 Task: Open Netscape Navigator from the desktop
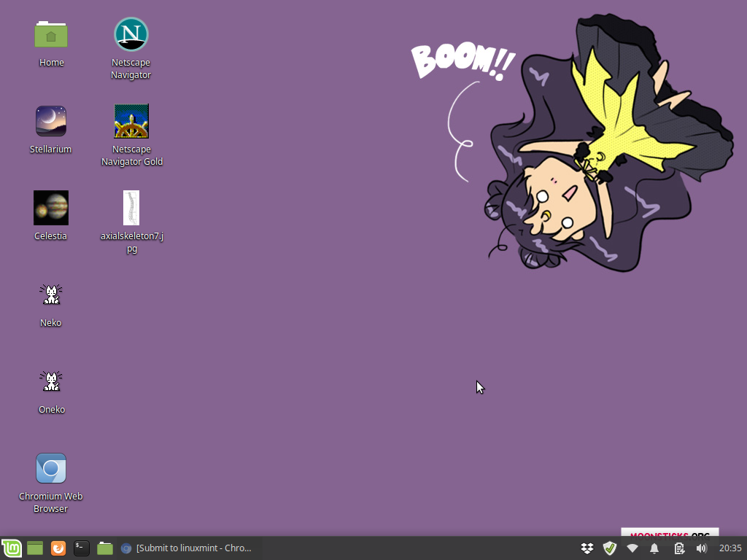coord(131,34)
